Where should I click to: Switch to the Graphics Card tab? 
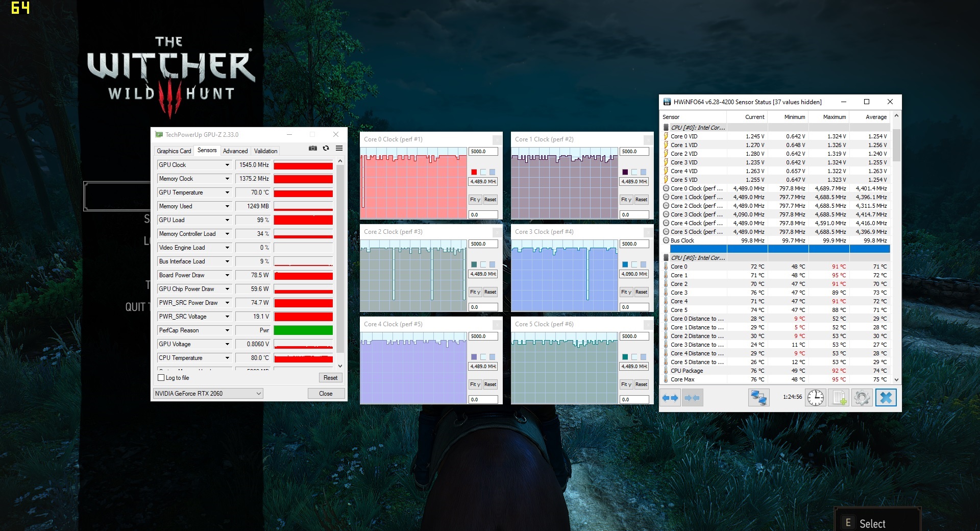(x=174, y=151)
